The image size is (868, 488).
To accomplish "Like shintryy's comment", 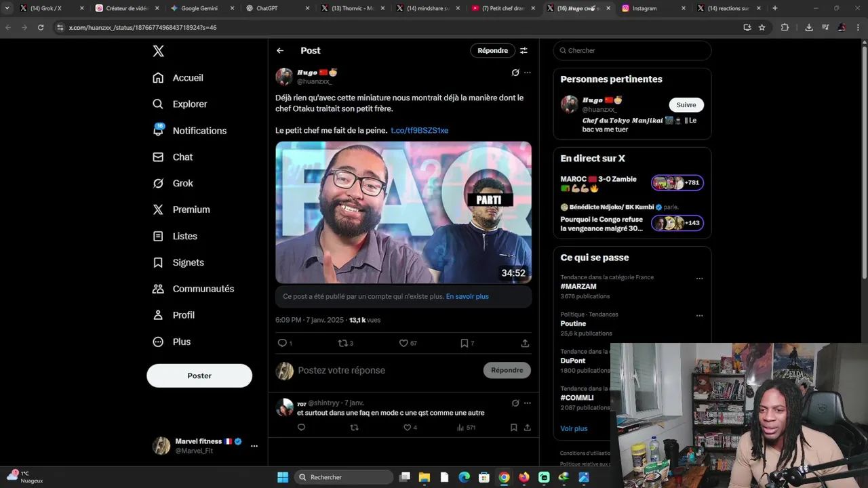I will [x=407, y=428].
